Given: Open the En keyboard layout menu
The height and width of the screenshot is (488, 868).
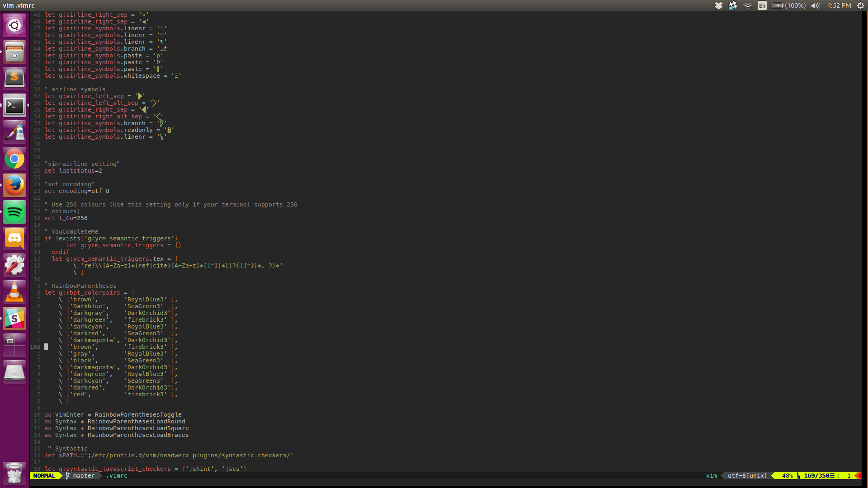Looking at the screenshot, I should (x=762, y=6).
